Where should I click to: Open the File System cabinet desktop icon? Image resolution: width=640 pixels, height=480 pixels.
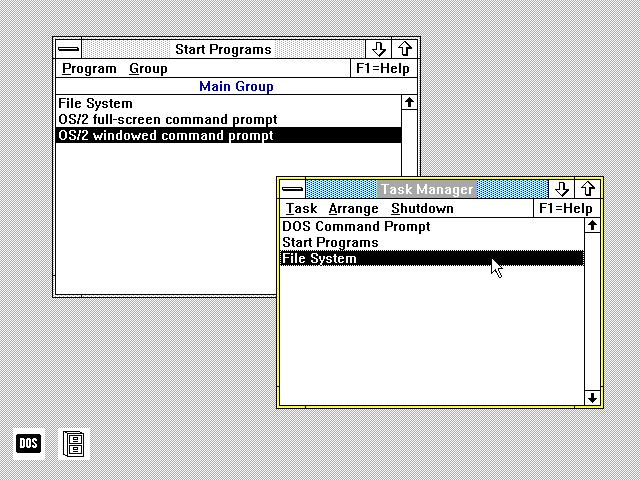tap(74, 443)
